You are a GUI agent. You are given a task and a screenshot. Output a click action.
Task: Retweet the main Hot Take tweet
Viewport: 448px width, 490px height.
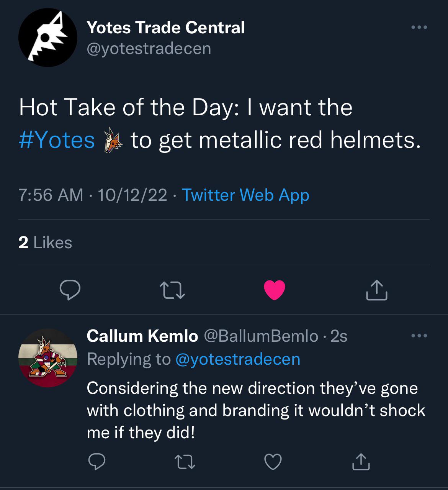[172, 290]
